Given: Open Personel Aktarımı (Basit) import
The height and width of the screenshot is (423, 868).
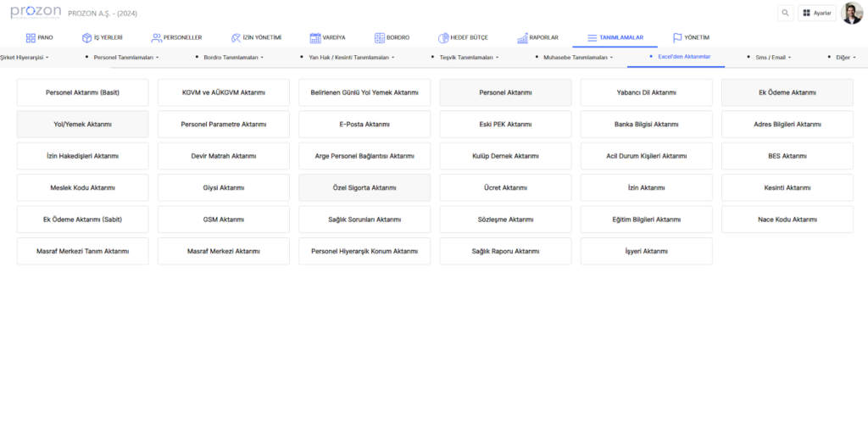Looking at the screenshot, I should coord(82,92).
